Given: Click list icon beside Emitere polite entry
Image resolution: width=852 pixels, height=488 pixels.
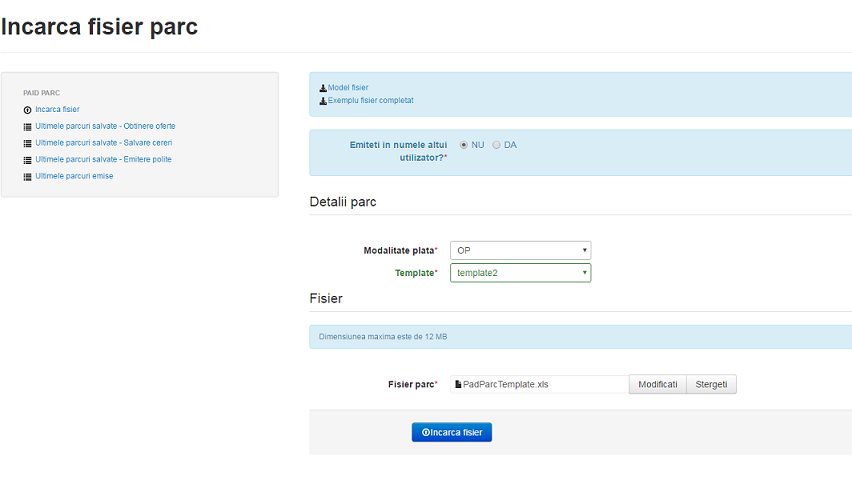Looking at the screenshot, I should coord(27,160).
